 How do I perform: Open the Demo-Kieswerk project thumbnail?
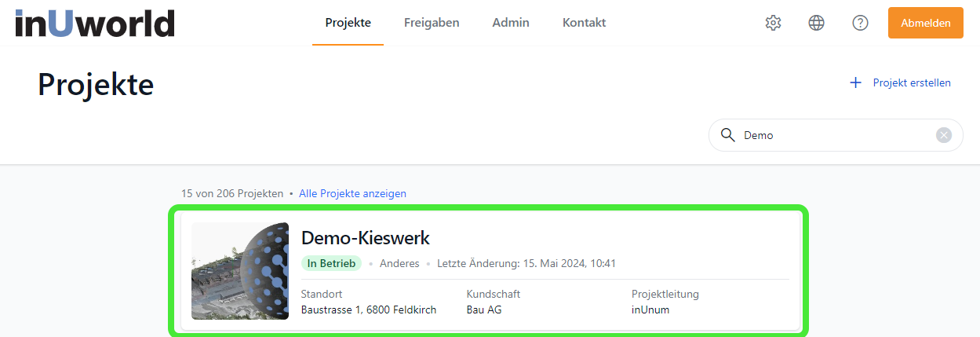tap(240, 271)
